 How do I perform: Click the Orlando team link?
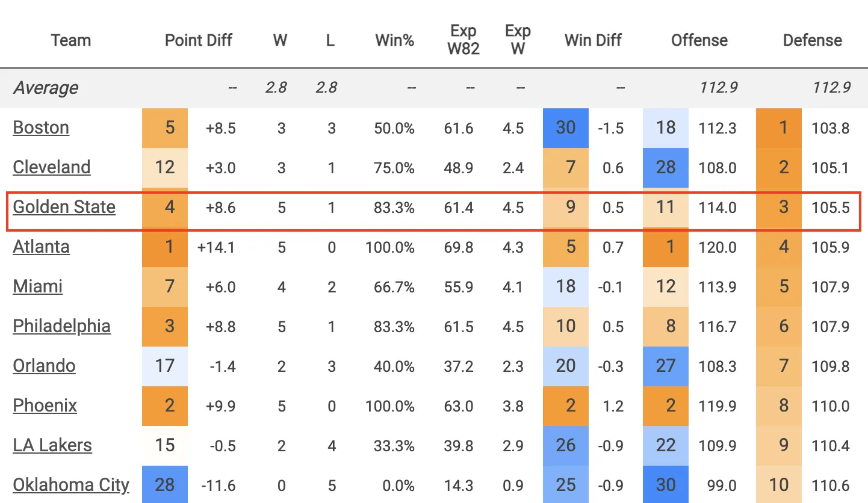45,366
